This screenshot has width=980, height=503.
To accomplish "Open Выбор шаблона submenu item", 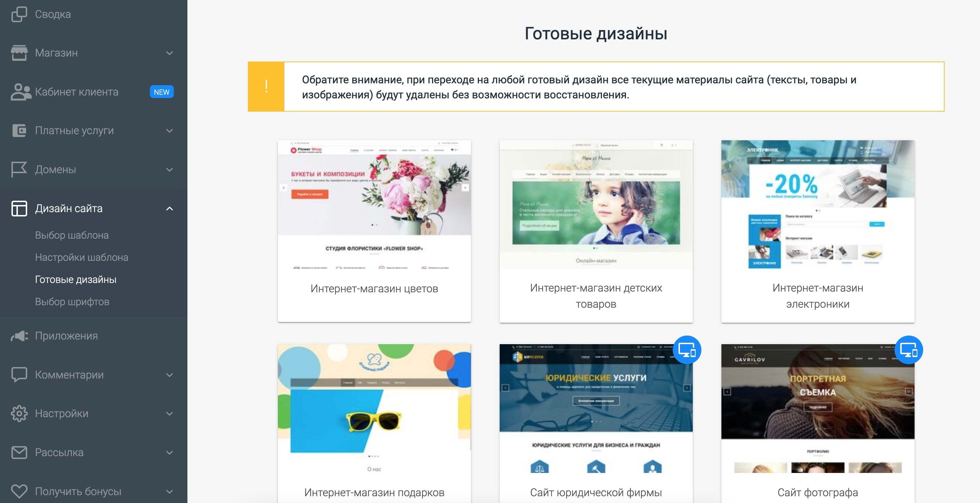I will (72, 235).
